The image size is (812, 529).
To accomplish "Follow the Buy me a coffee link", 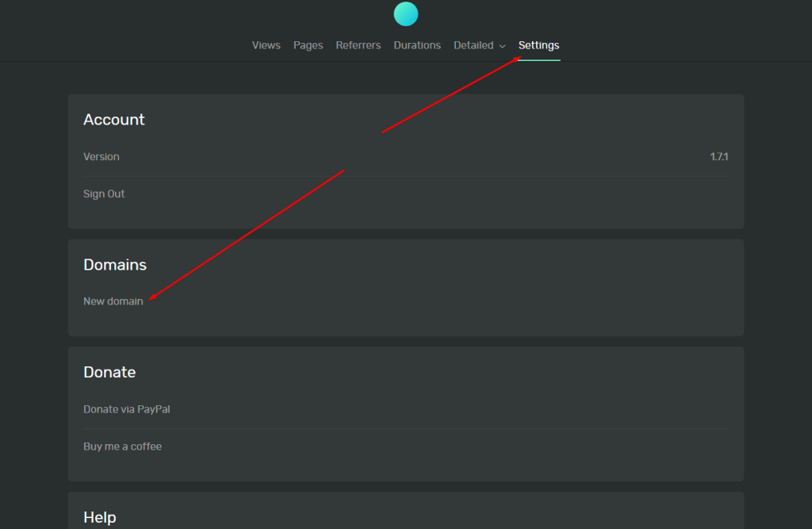I will click(122, 447).
